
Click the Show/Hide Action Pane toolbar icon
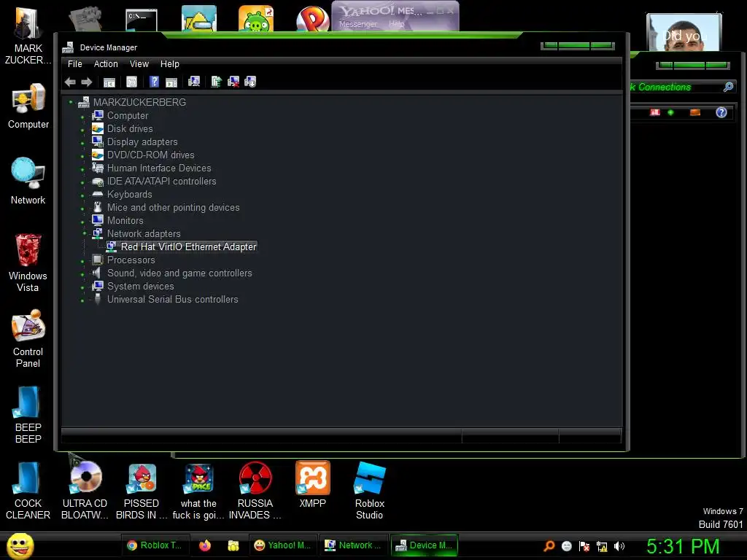tap(171, 82)
